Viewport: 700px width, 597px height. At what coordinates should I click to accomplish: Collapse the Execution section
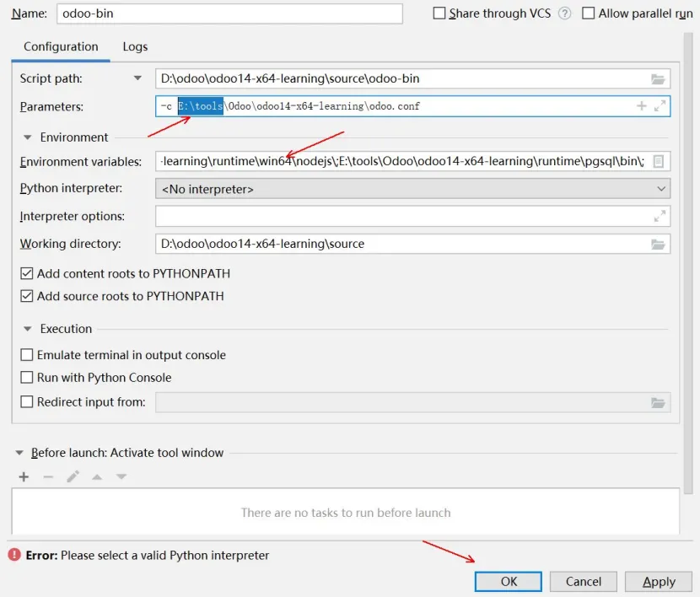click(x=28, y=329)
